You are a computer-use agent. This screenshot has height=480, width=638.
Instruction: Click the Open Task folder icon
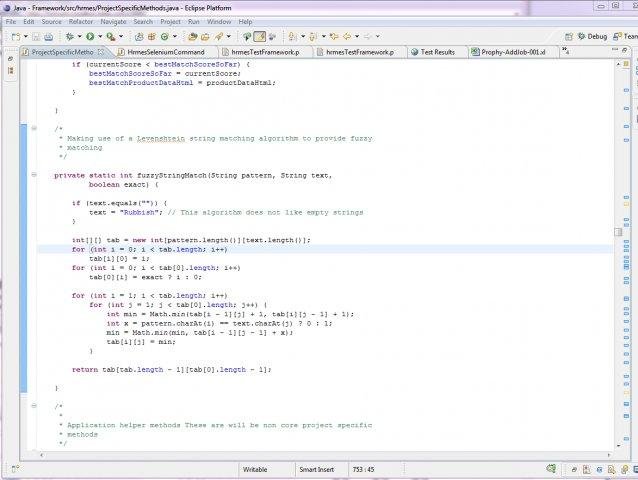coord(205,37)
